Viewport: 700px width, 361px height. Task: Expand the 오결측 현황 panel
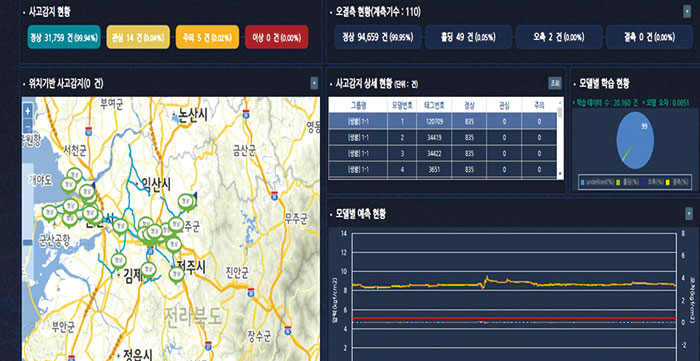coord(688,12)
